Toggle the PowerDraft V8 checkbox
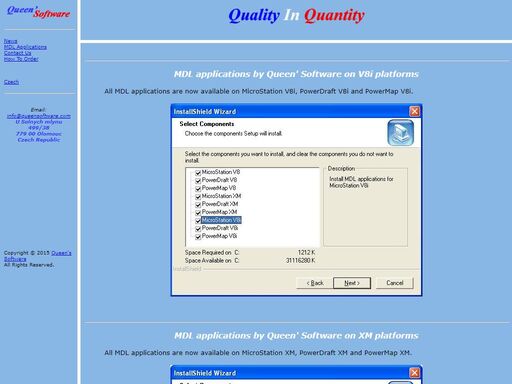Screen dimensions: 512x384 198,181
